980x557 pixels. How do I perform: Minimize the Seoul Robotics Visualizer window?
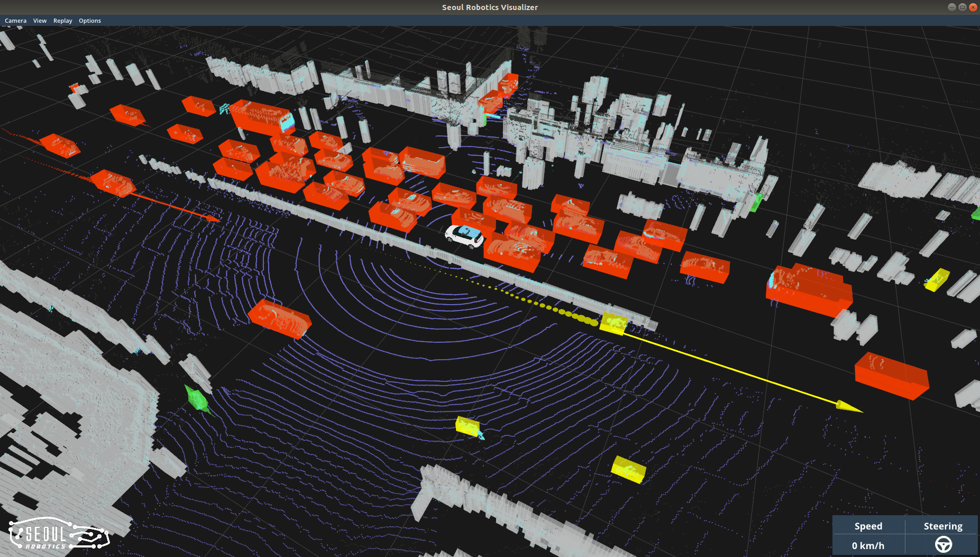pos(952,7)
